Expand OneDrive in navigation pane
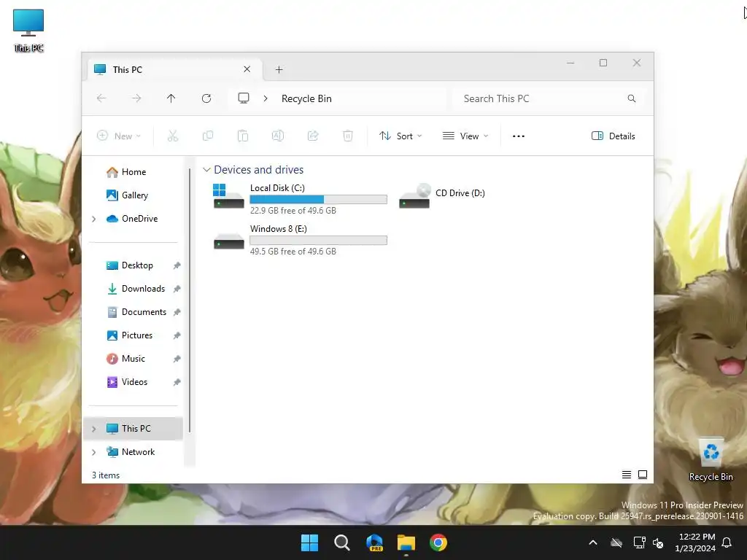 point(94,219)
